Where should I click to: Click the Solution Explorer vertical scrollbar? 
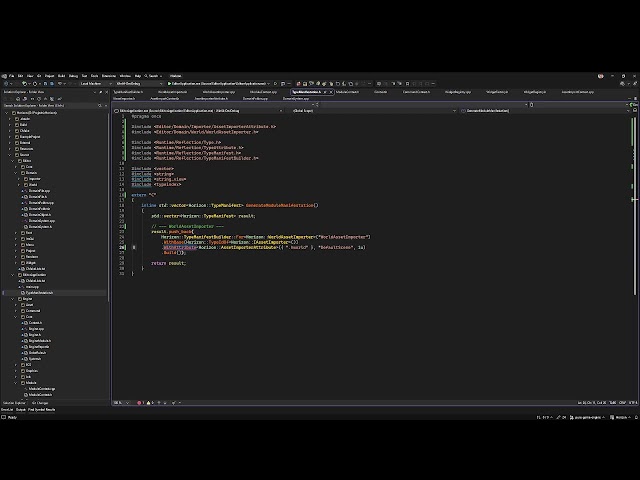tap(109, 206)
